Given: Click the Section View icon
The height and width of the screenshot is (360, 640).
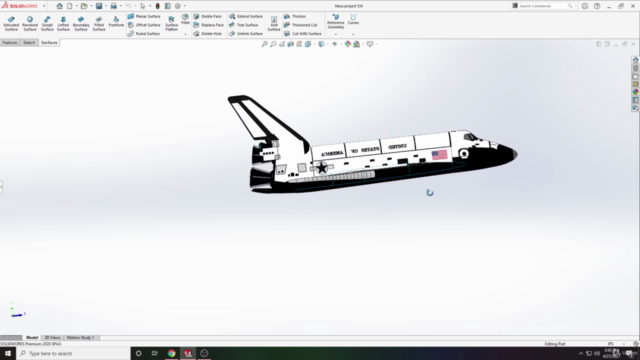Looking at the screenshot, I should pyautogui.click(x=290, y=44).
